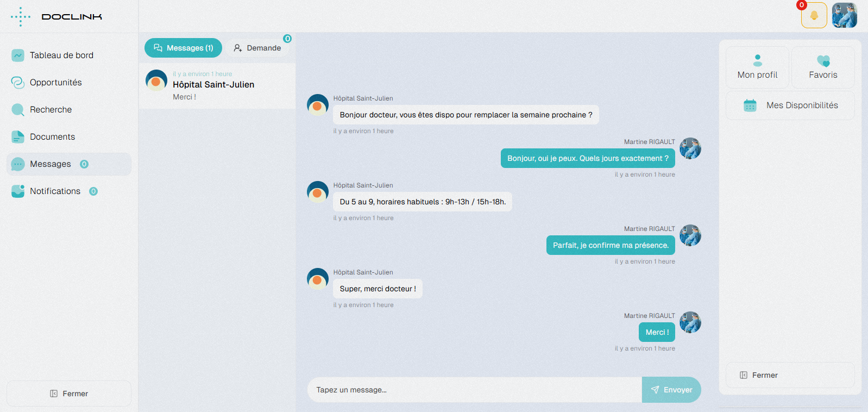Open the user profile picture top right

tap(844, 15)
